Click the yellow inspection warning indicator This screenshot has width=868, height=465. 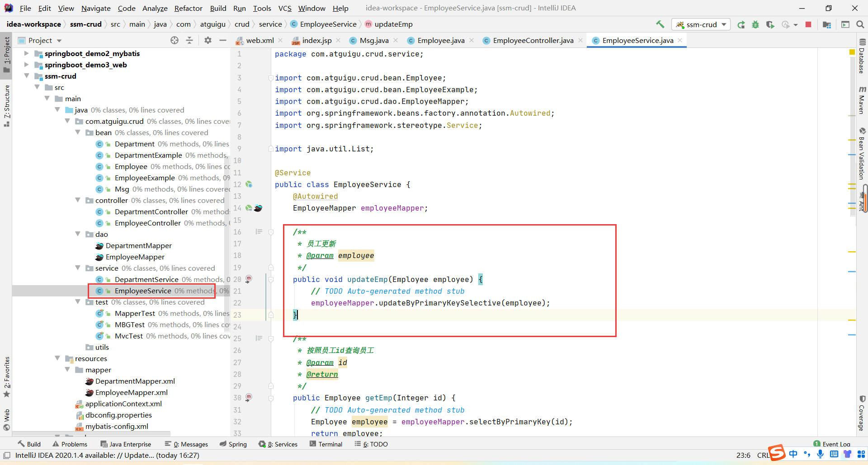(852, 52)
